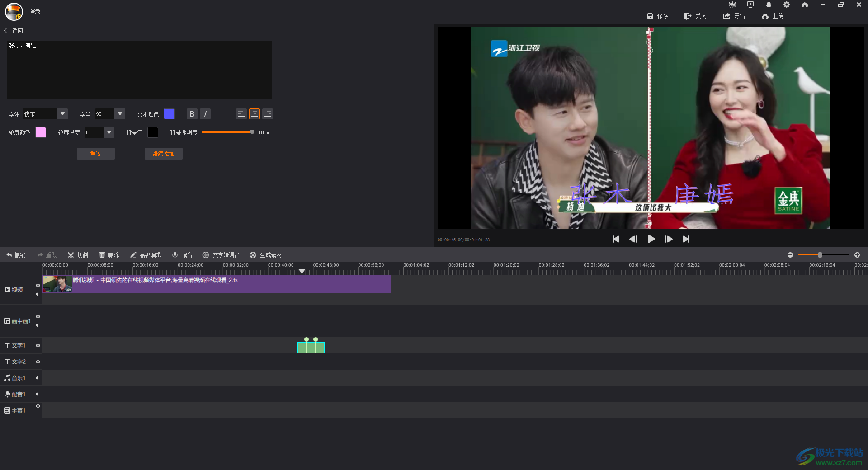
Task: Click 撤销 undo in timeline toolbar
Action: [x=16, y=255]
